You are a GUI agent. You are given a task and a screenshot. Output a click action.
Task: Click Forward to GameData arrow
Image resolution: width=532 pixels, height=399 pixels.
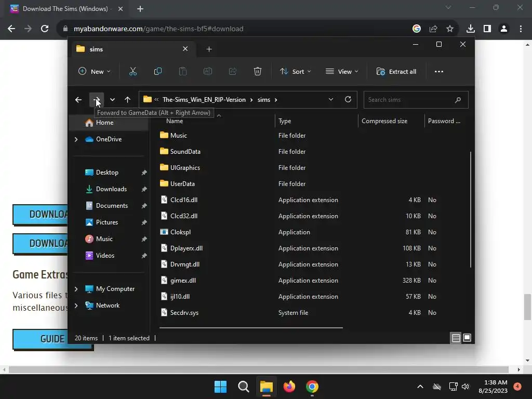click(x=97, y=100)
